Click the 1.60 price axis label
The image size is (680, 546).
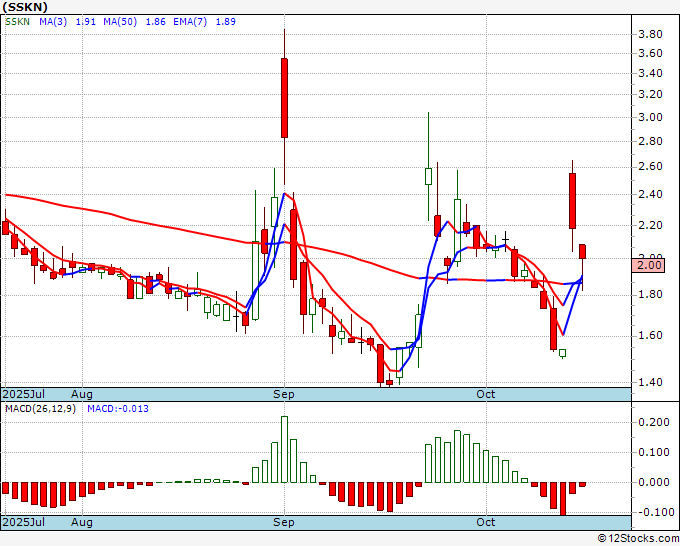point(650,335)
